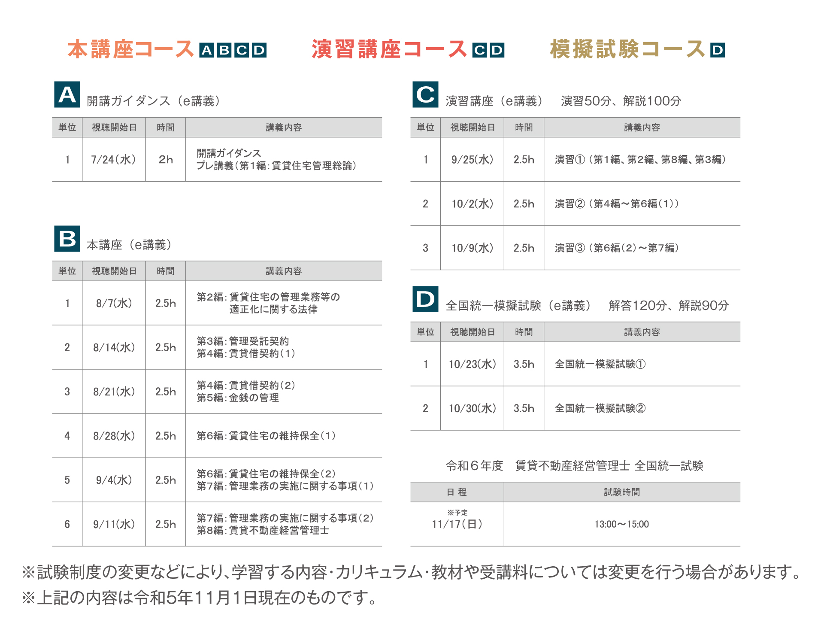Click 全国統一模擬試験① content cell
Image resolution: width=824 pixels, height=644 pixels.
(x=642, y=364)
